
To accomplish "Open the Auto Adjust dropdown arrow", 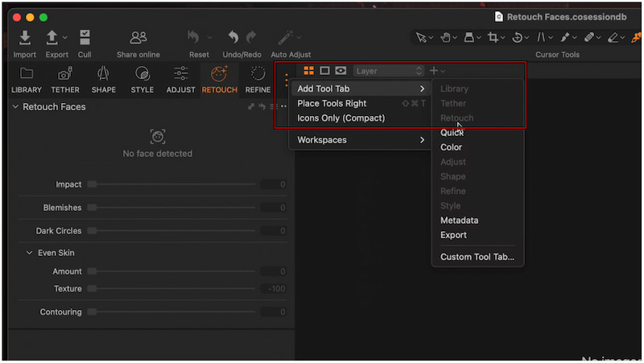I will click(x=299, y=37).
